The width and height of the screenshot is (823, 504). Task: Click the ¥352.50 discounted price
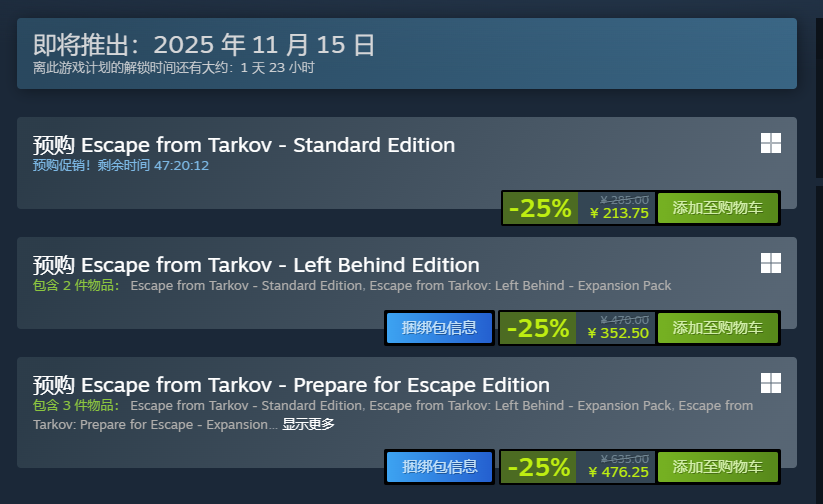coord(619,333)
